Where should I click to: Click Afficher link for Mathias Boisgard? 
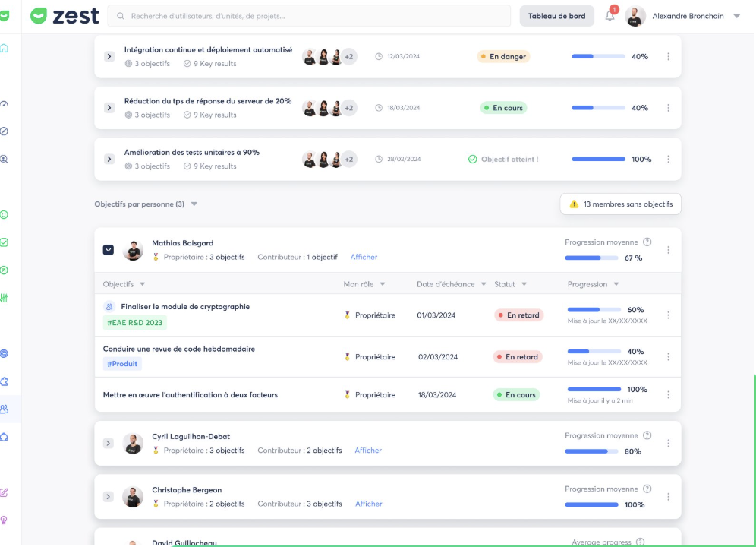tap(364, 257)
